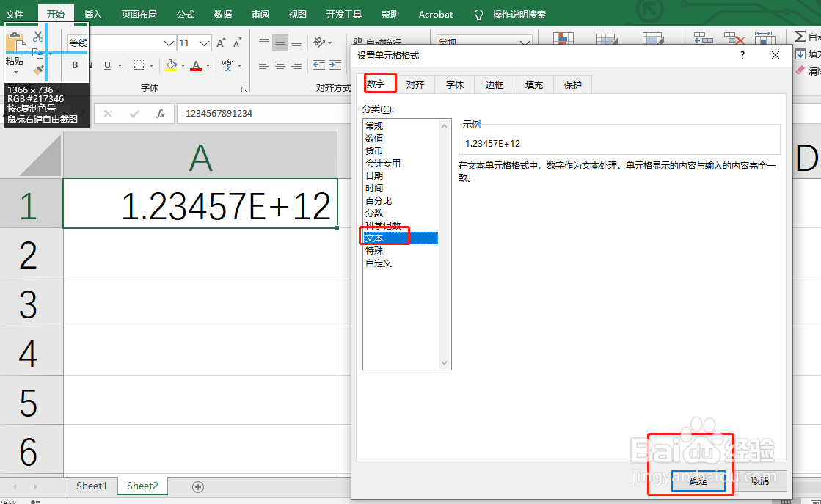This screenshot has width=821, height=504.
Task: Switch to the 边框 tab in the dialog
Action: (493, 84)
